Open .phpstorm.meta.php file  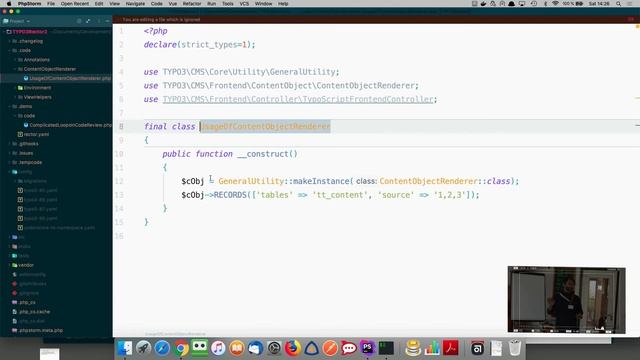point(41,331)
